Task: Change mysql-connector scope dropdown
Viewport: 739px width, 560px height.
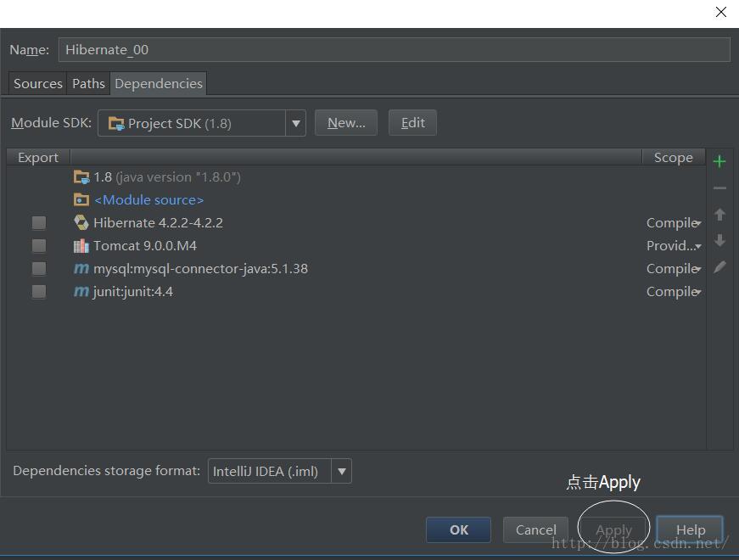Action: point(674,269)
